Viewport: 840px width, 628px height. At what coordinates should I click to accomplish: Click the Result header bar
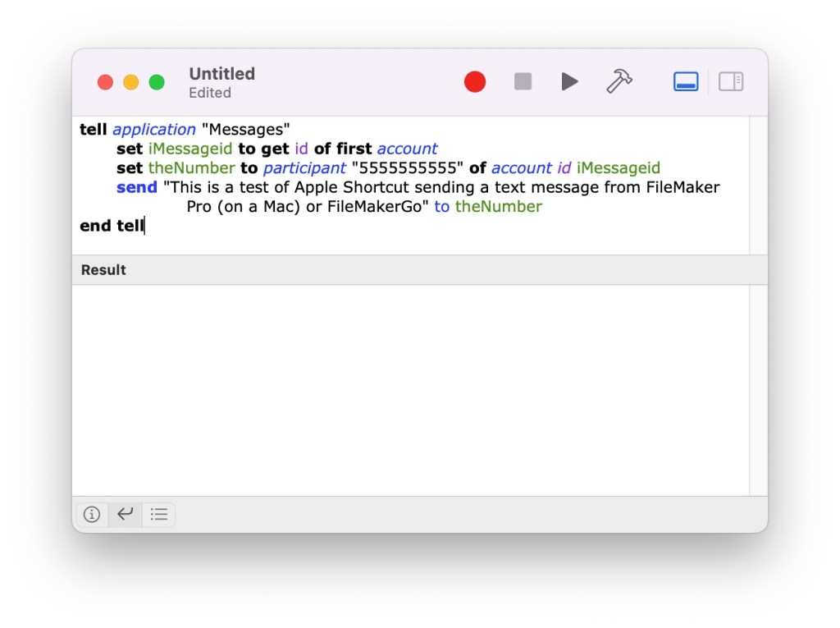click(410, 270)
